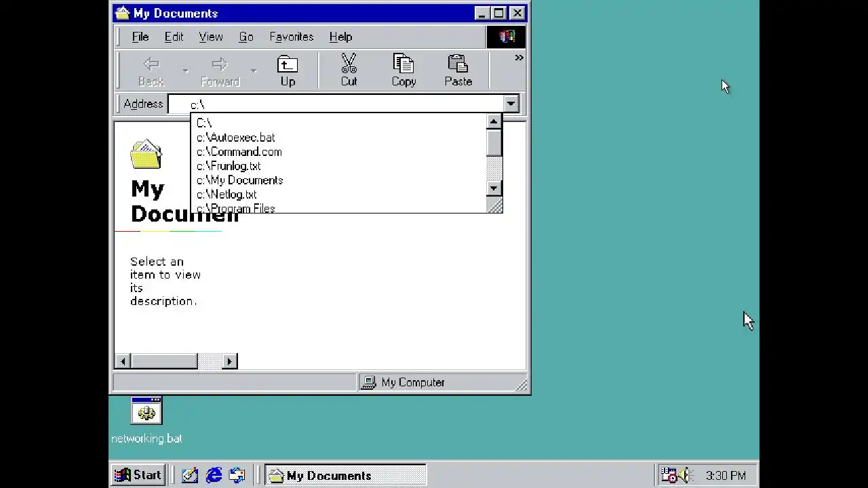
Task: Show more toolbar buttons via the chevron
Action: (519, 58)
